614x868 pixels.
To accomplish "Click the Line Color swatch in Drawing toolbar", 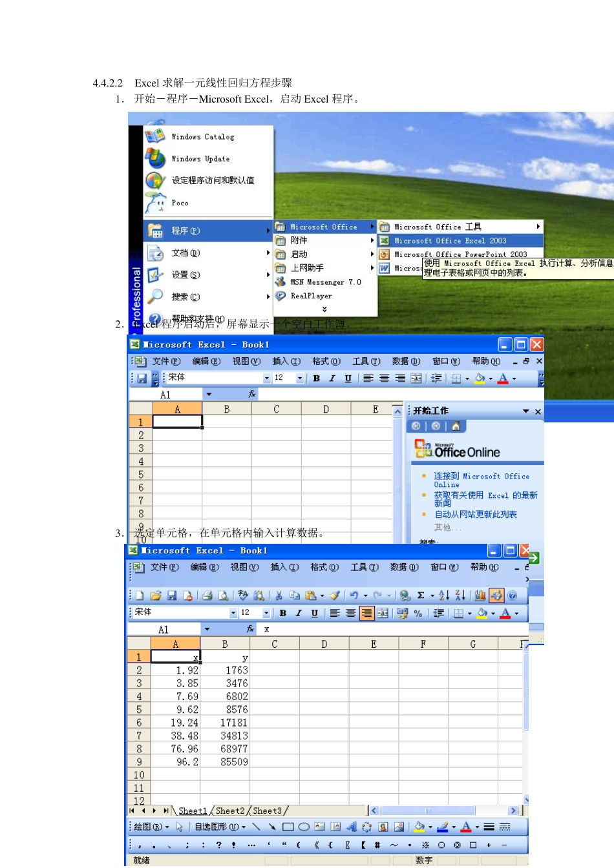I will pyautogui.click(x=443, y=827).
